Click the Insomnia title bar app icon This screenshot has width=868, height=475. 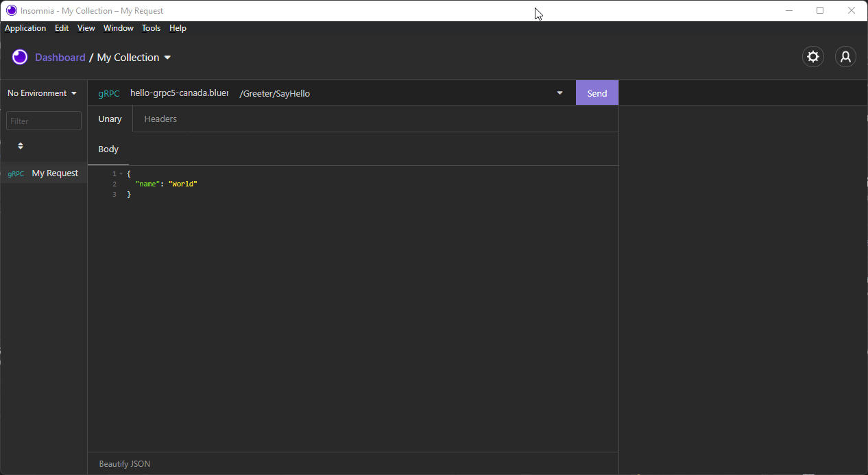(x=12, y=10)
